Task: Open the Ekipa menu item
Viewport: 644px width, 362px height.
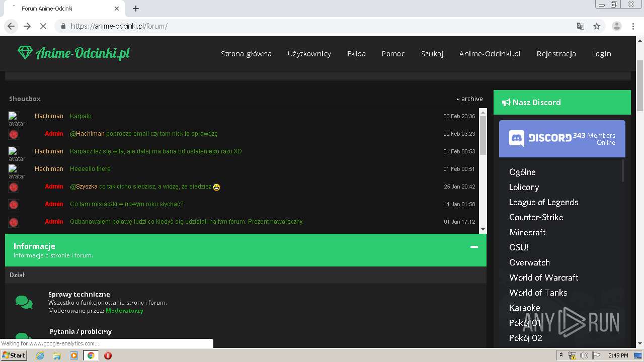Action: [356, 54]
